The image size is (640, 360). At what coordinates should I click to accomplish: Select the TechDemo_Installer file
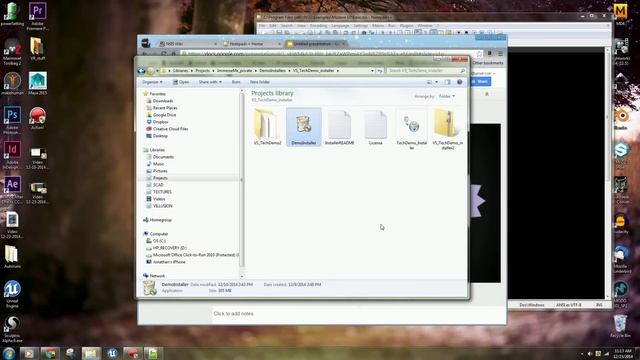click(411, 129)
